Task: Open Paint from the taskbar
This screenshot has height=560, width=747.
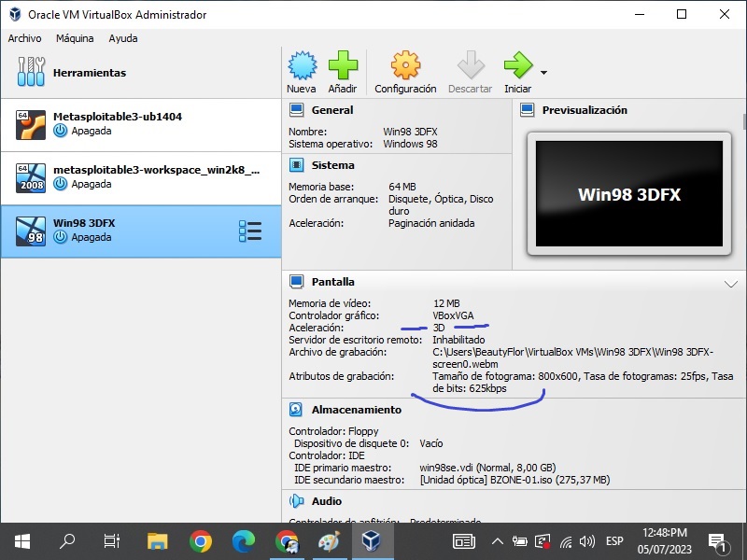Action: tap(330, 541)
